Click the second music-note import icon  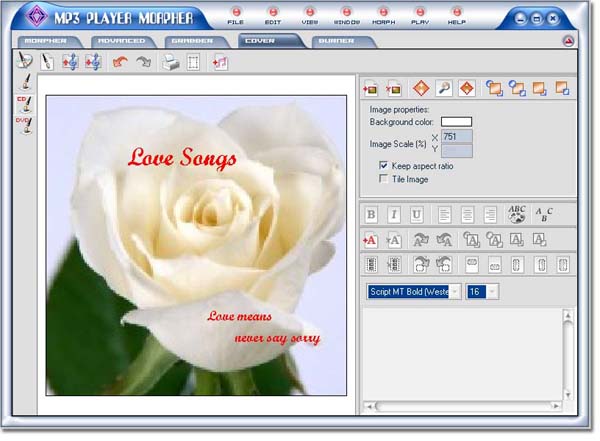(x=93, y=62)
